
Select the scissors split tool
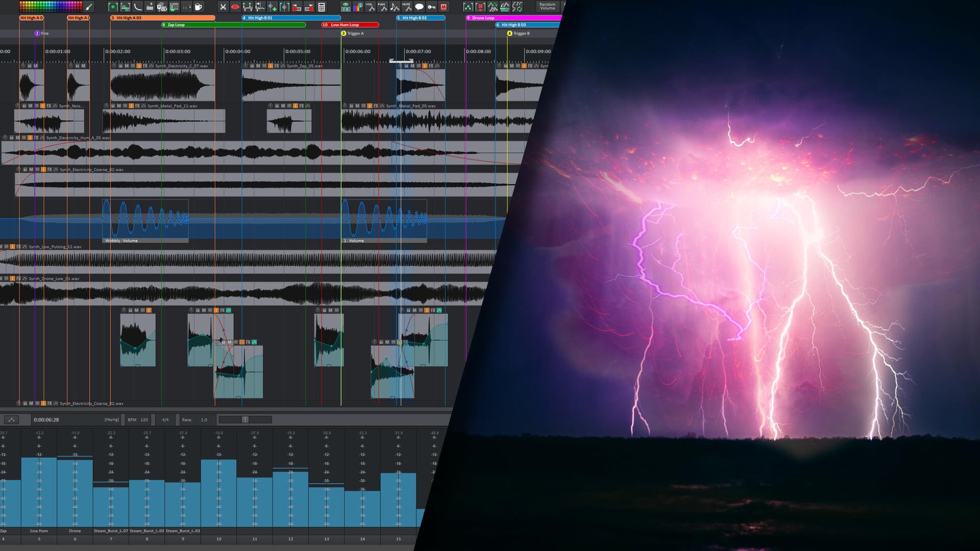pyautogui.click(x=223, y=7)
